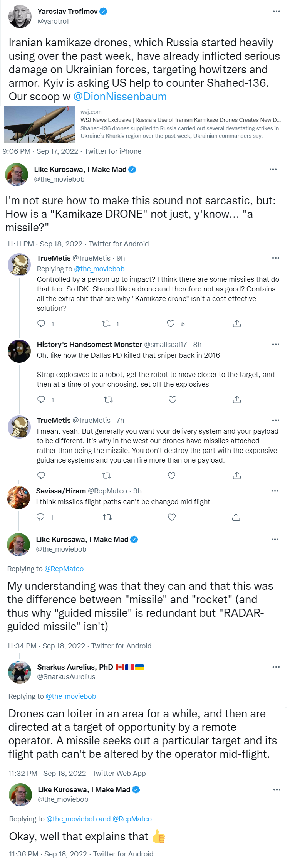
Task: Like Savissa/Hiram's missiles flight paths tweet
Action: pyautogui.click(x=172, y=517)
